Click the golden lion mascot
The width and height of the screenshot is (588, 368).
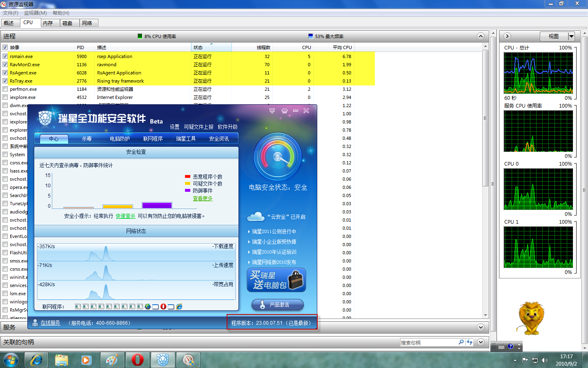point(531,318)
